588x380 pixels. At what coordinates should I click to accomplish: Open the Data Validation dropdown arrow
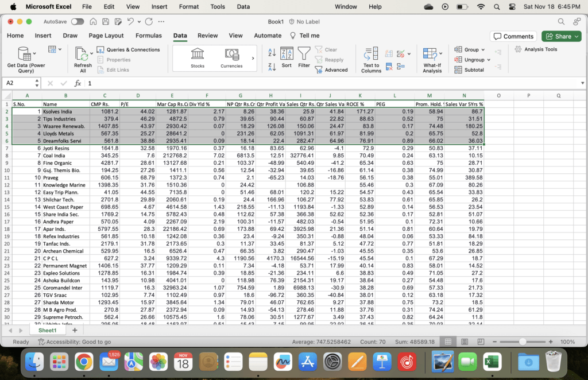coord(409,54)
